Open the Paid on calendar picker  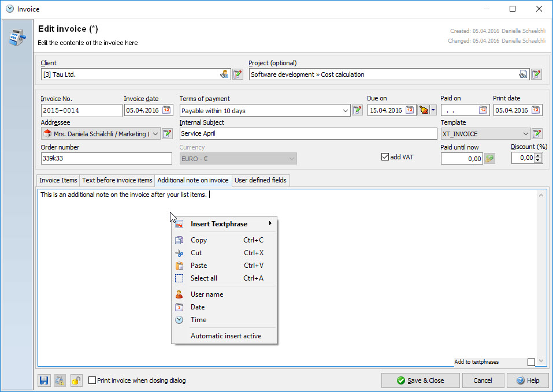(483, 110)
